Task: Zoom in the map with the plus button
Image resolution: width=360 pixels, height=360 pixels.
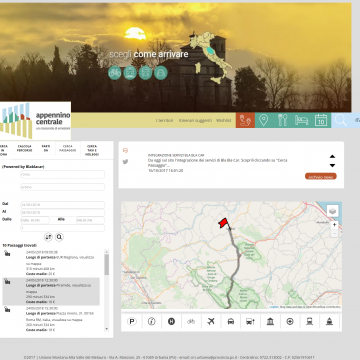Action: (334, 225)
